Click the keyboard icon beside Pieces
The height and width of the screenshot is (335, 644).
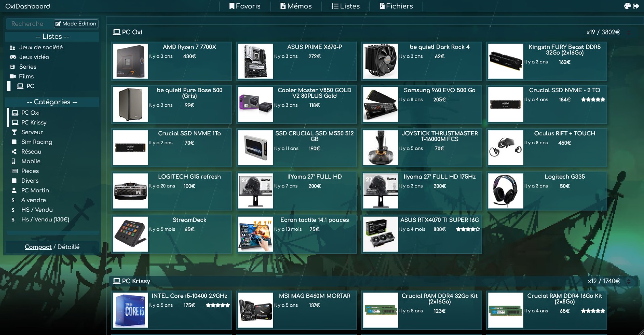pos(15,171)
